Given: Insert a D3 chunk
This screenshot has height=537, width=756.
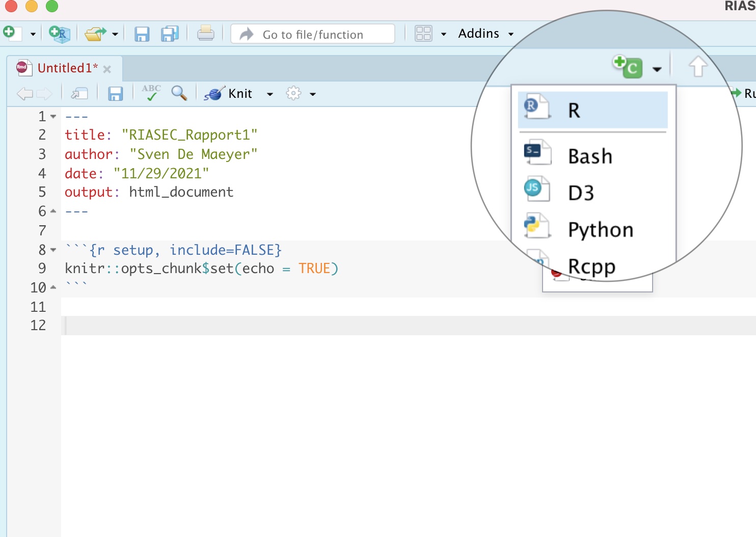Looking at the screenshot, I should tap(593, 193).
